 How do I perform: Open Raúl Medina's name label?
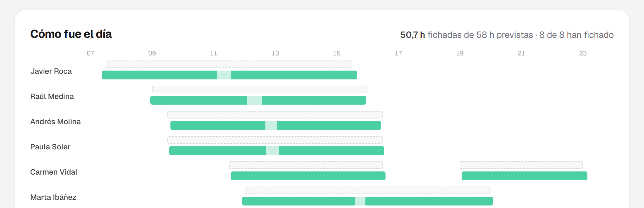pyautogui.click(x=52, y=96)
